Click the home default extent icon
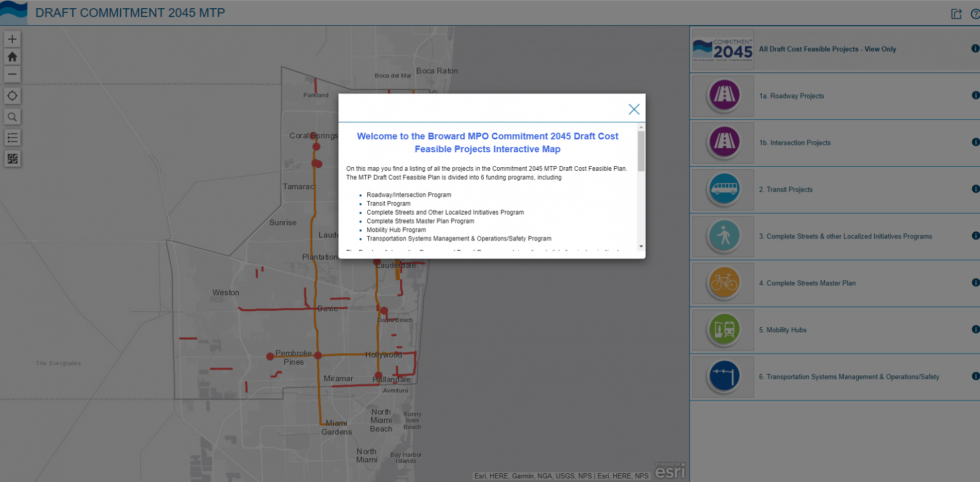The width and height of the screenshot is (980, 482). (12, 57)
